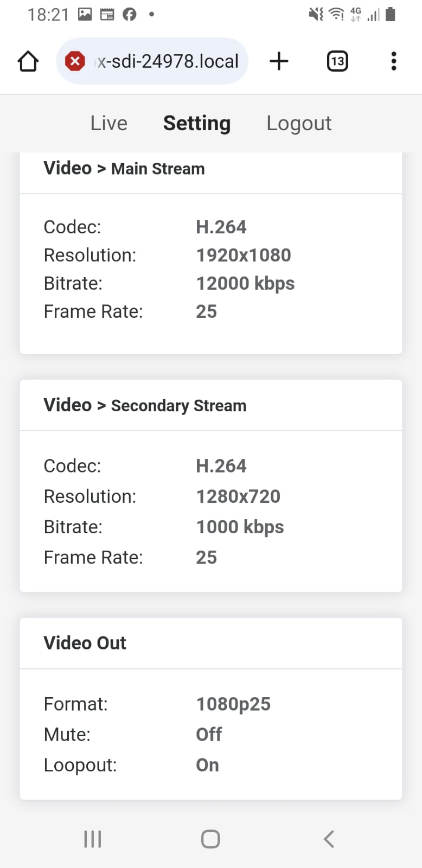
Task: Tap the Main Stream 12000 kbps bitrate value
Action: pyautogui.click(x=245, y=283)
